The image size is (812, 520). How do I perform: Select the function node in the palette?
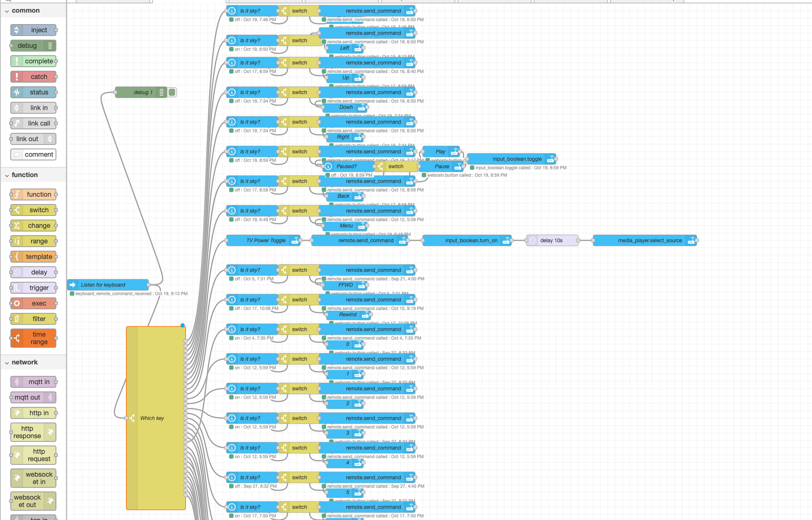[x=34, y=194]
